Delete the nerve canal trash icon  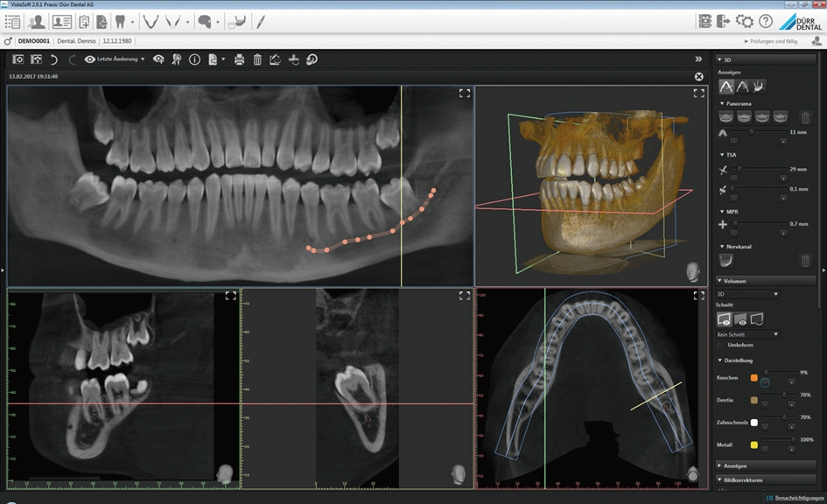(805, 261)
